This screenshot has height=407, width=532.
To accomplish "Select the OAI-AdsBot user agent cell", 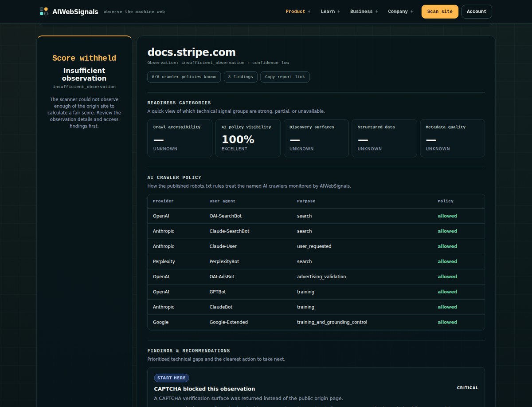I will [222, 277].
